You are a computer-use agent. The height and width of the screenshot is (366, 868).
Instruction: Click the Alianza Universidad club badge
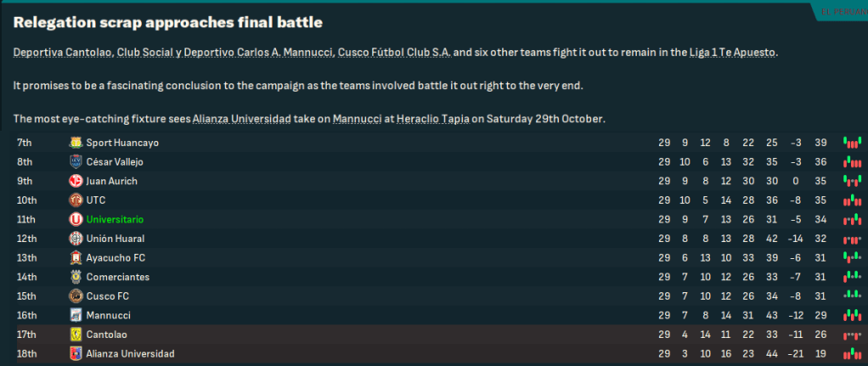click(x=76, y=353)
